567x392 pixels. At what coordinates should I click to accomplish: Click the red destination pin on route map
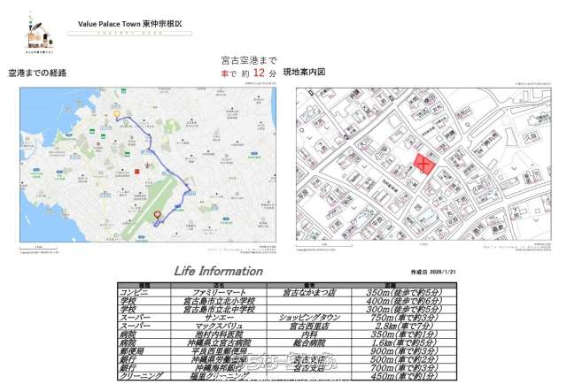tap(158, 215)
